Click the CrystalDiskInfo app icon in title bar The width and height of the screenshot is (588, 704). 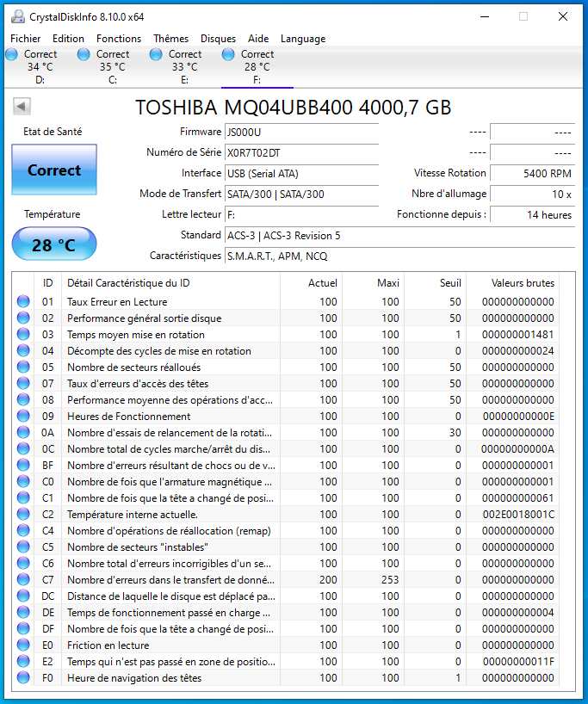(17, 16)
